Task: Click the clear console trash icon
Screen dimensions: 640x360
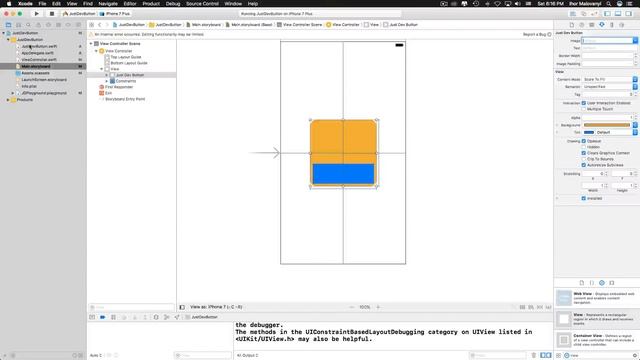Action: click(x=533, y=355)
